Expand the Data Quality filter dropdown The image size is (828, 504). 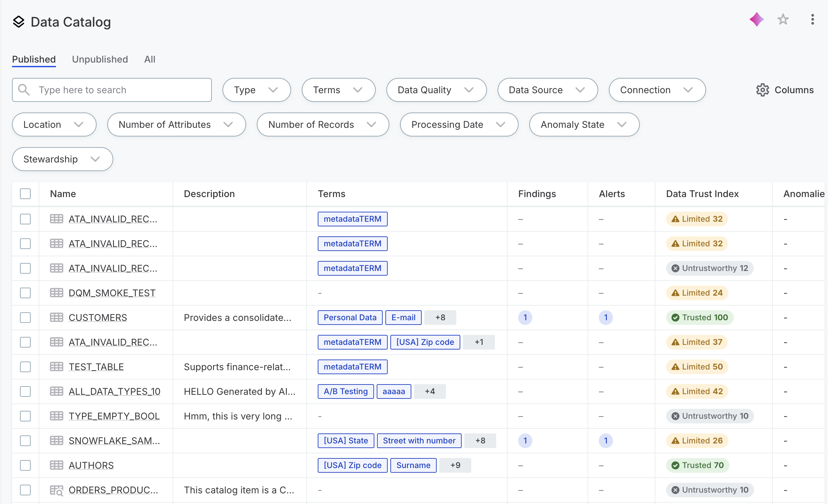[x=436, y=90]
